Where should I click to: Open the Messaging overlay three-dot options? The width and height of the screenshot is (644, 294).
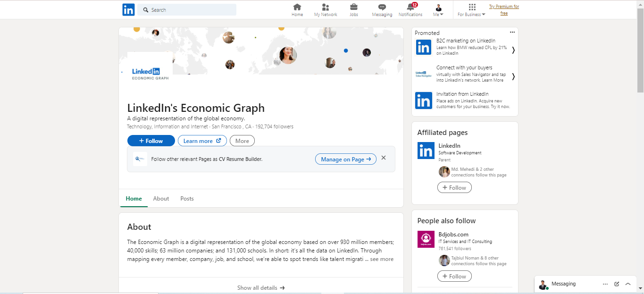point(605,284)
